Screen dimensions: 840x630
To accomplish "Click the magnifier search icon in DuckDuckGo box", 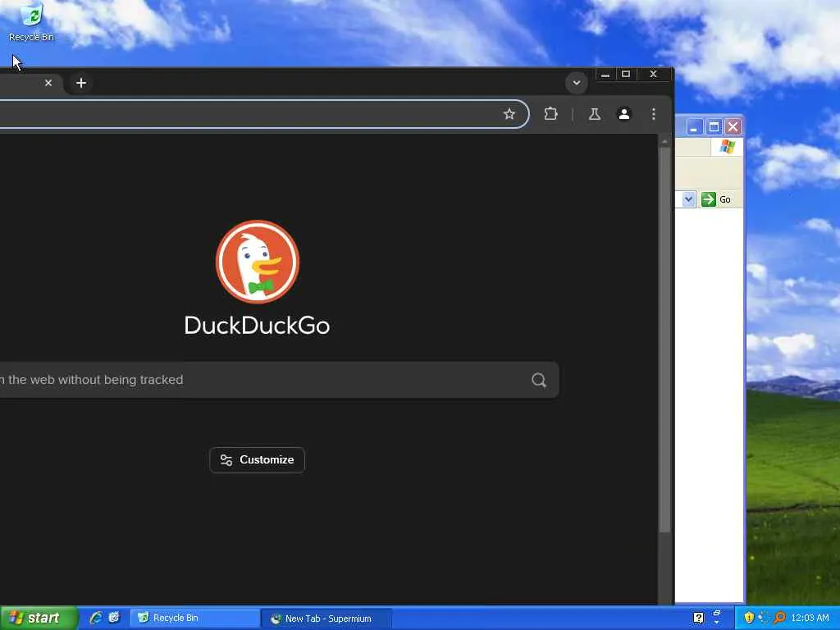I will click(539, 380).
